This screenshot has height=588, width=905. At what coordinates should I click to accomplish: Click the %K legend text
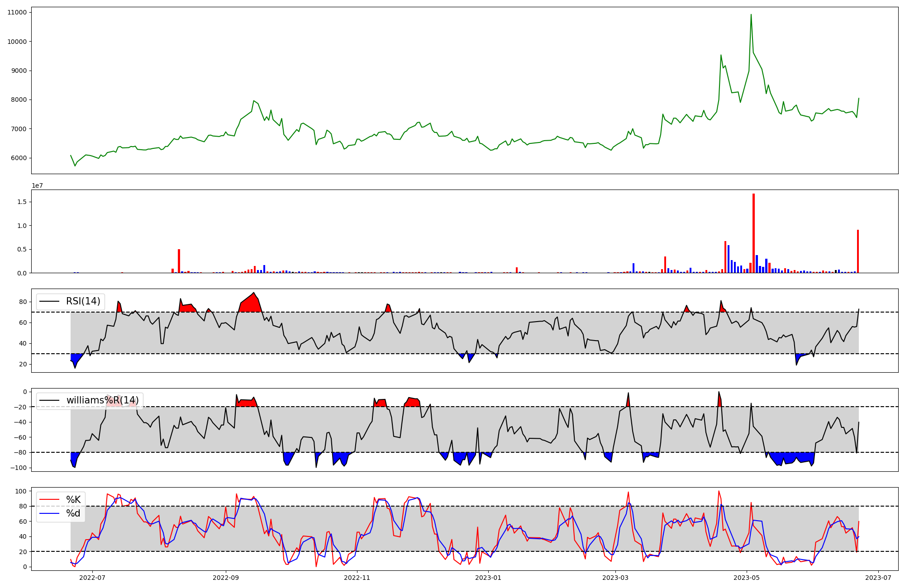point(73,500)
